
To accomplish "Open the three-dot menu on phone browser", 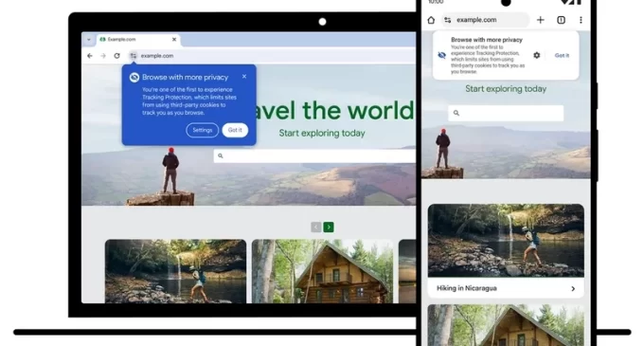I will point(581,20).
